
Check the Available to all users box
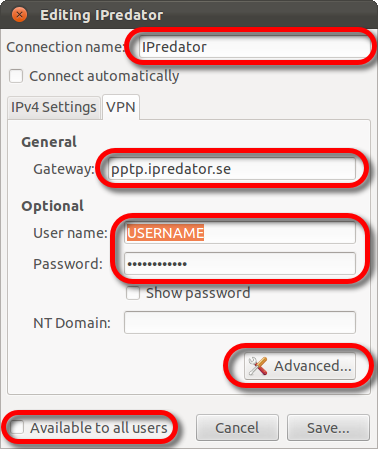tap(17, 428)
